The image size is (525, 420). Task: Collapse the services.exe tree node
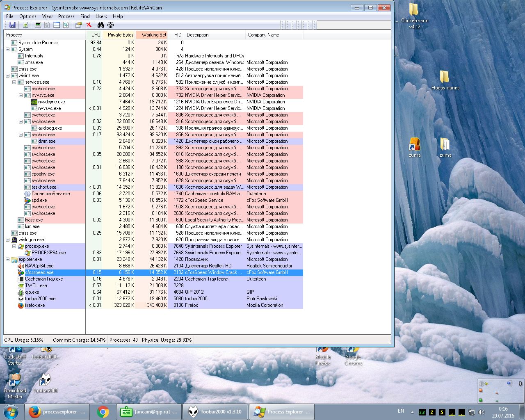point(14,82)
